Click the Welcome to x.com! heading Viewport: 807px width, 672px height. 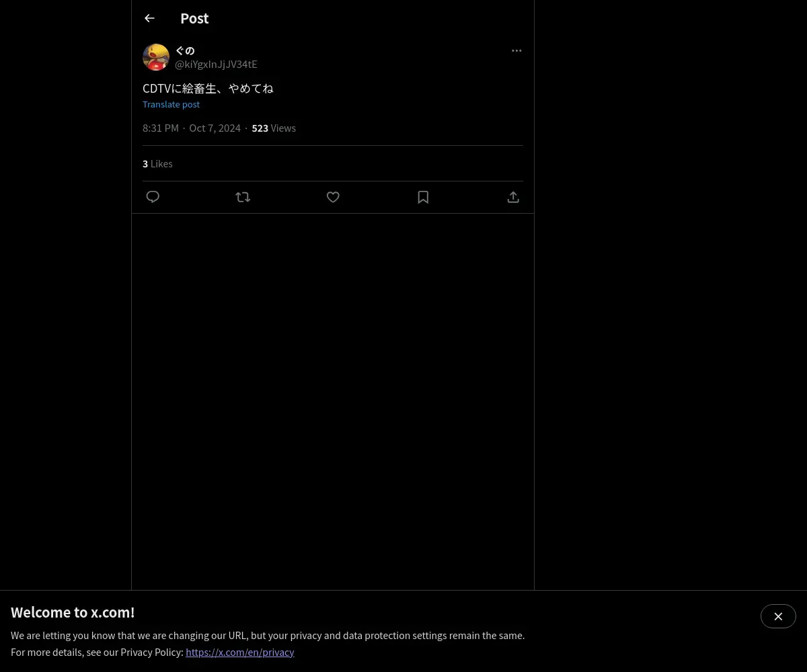point(73,612)
